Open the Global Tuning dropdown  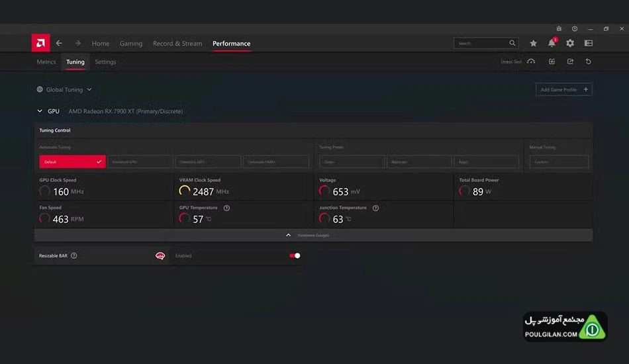pos(65,89)
